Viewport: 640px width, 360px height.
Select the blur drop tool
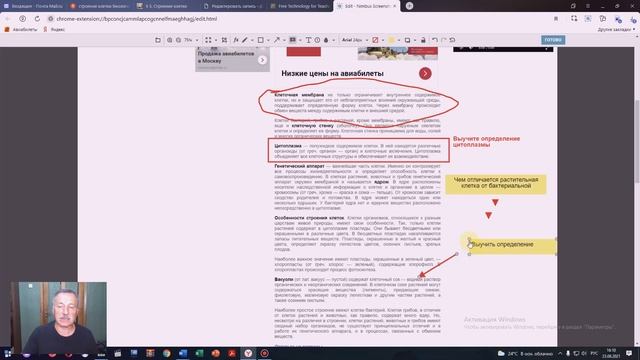[x=326, y=40]
